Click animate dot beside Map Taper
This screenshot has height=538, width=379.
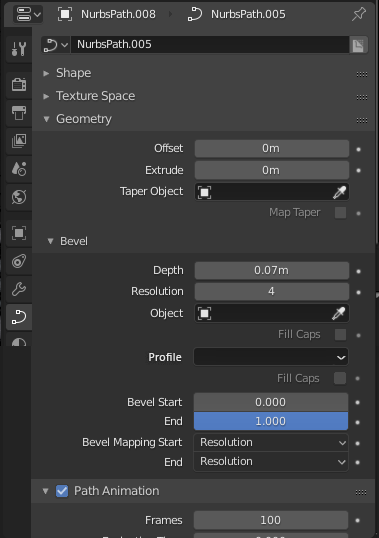(358, 213)
